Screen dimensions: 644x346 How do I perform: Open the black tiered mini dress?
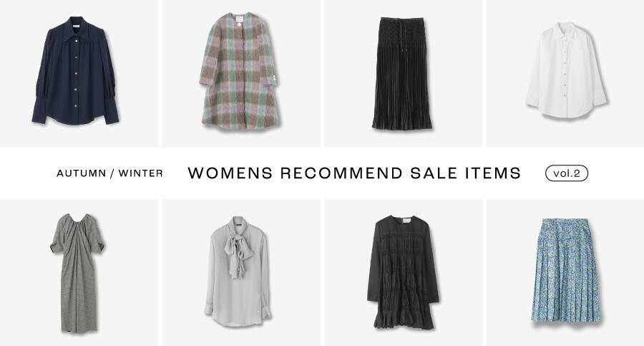pyautogui.click(x=404, y=273)
